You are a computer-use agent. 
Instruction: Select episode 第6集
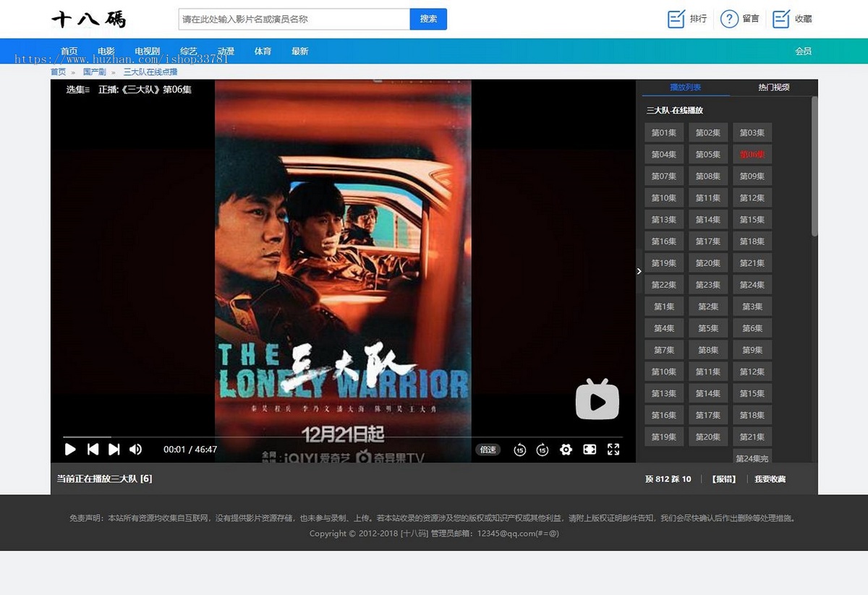752,328
